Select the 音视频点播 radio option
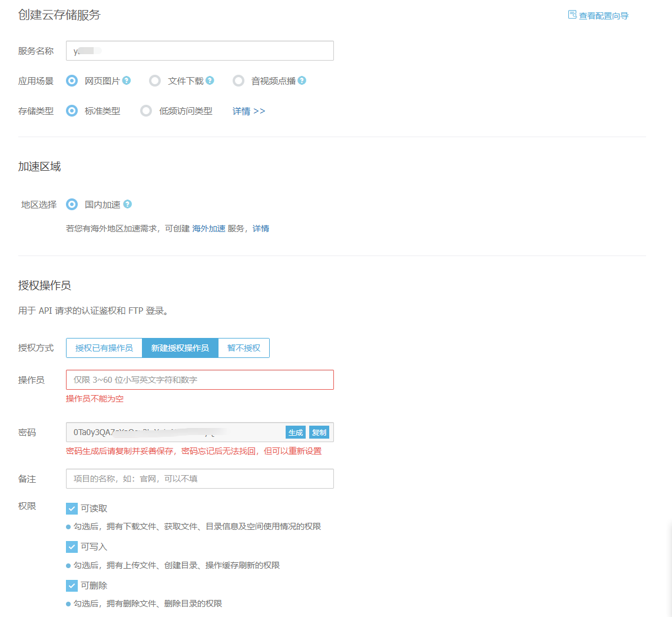The image size is (672, 617). click(x=239, y=81)
